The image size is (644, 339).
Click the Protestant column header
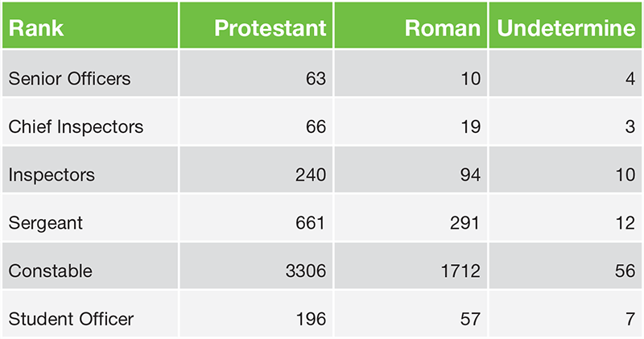[270, 27]
